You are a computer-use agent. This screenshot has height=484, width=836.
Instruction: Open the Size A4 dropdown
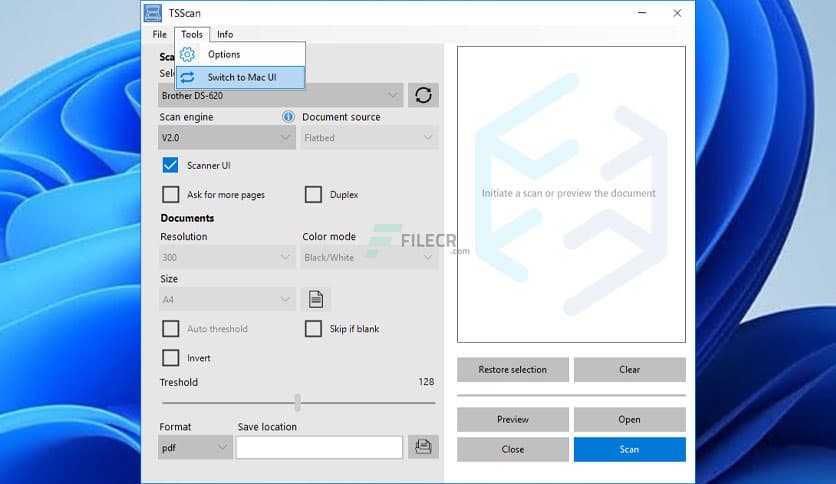(227, 300)
